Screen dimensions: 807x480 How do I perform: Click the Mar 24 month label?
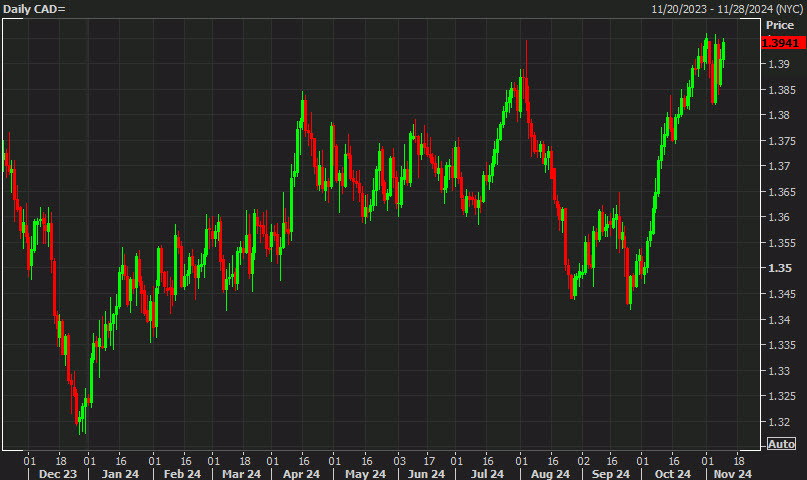241,474
